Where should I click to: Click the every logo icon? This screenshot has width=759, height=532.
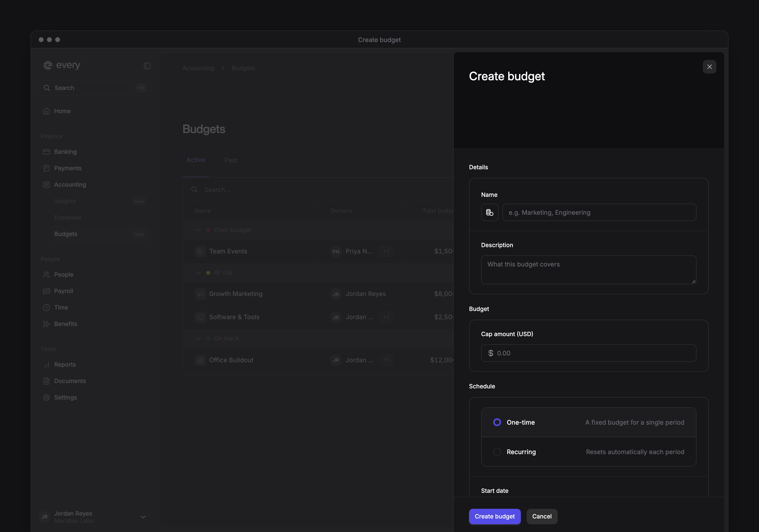48,65
